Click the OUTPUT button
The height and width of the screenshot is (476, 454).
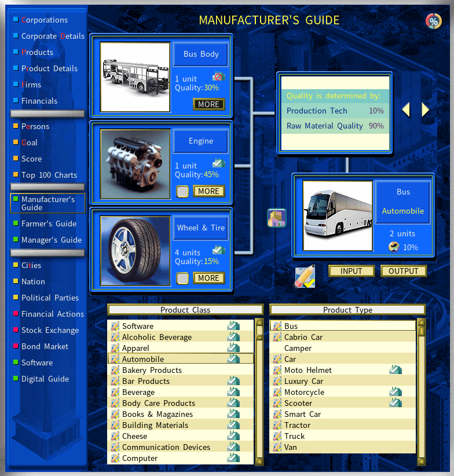click(403, 271)
